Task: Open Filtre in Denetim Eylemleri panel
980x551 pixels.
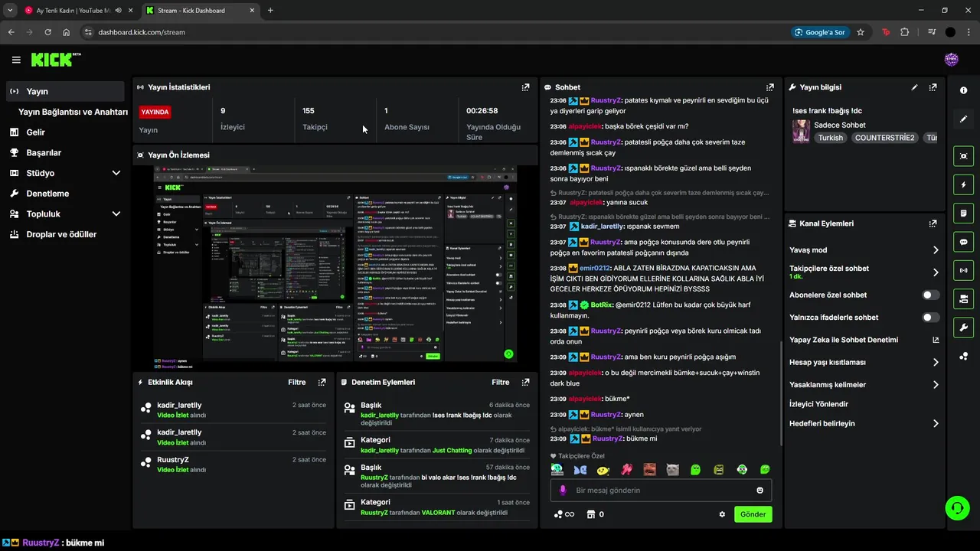Action: [x=500, y=382]
